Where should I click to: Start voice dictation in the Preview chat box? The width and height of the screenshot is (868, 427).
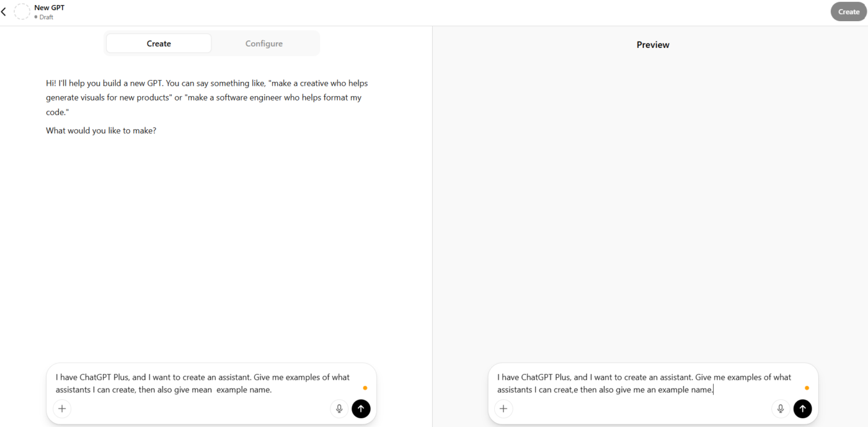781,408
